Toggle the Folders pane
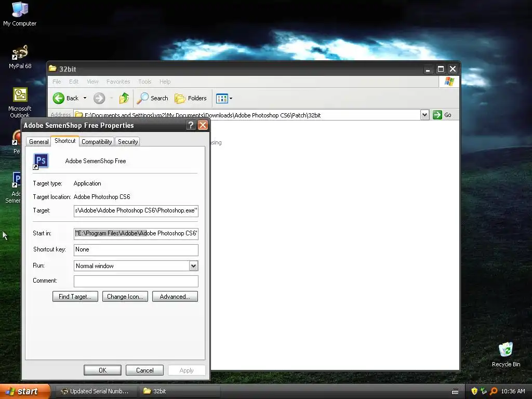This screenshot has height=399, width=532. [190, 98]
